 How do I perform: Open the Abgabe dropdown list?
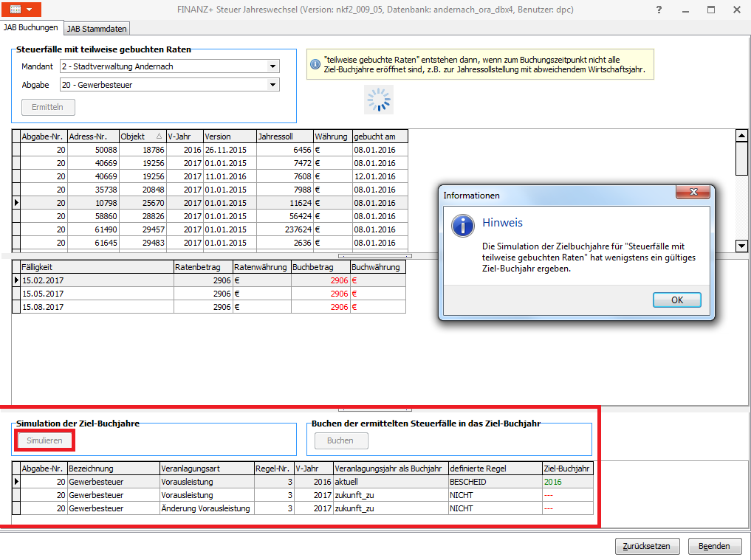(x=272, y=85)
